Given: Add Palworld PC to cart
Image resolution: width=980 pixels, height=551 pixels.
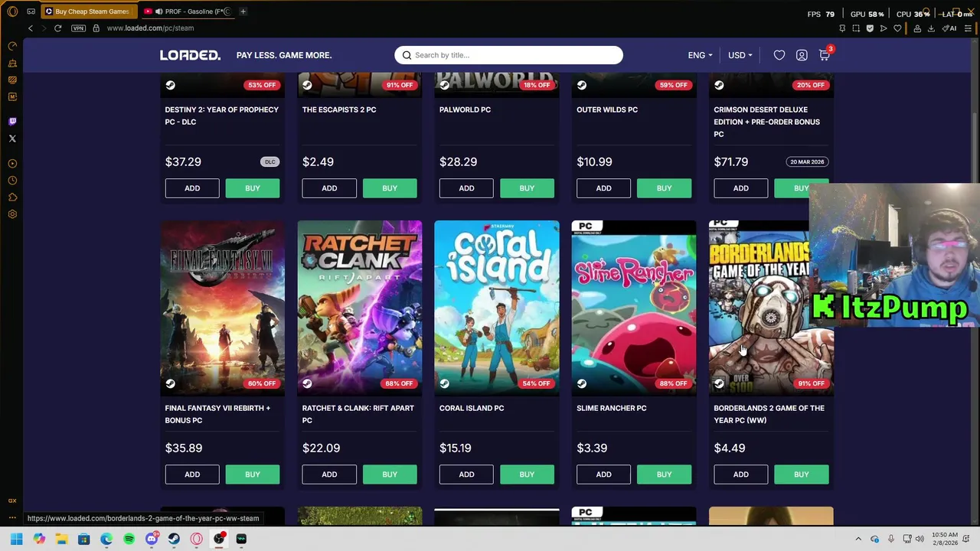Looking at the screenshot, I should tap(466, 188).
